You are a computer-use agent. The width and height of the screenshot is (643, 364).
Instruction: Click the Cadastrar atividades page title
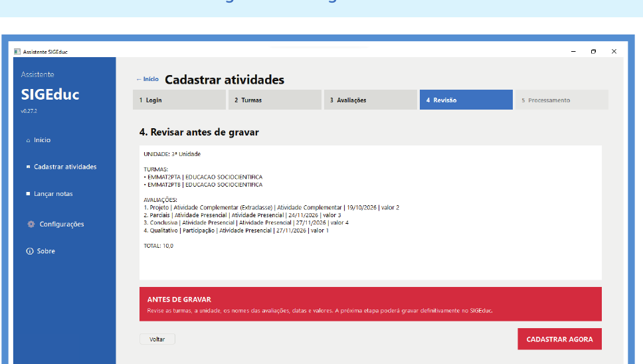(x=225, y=80)
